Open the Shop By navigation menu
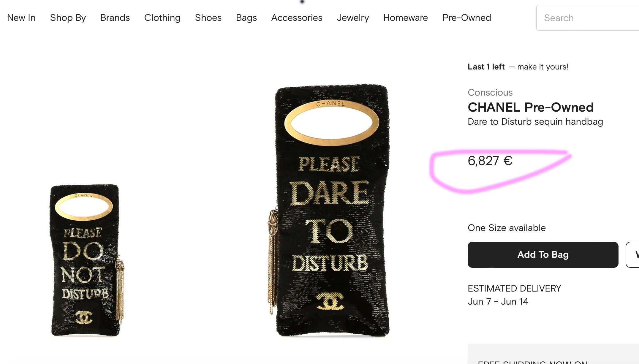The height and width of the screenshot is (364, 639). pyautogui.click(x=68, y=18)
